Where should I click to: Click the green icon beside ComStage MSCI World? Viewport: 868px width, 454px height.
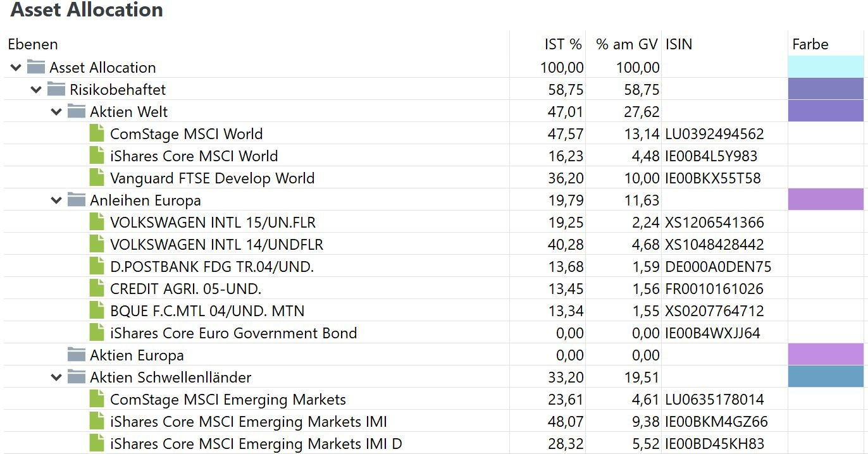(x=97, y=133)
